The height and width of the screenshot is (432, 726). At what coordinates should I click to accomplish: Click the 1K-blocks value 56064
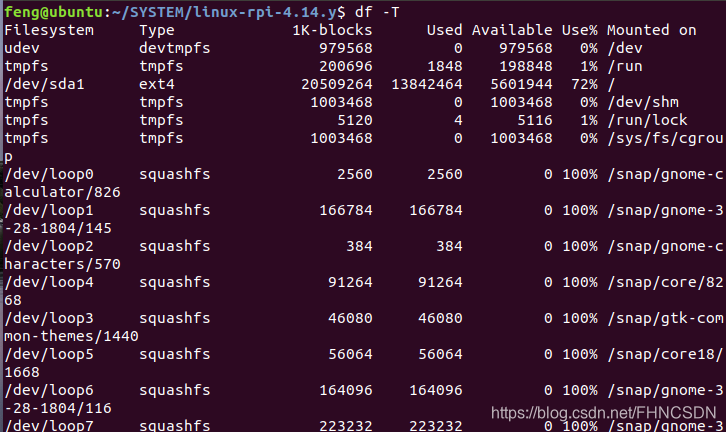tap(350, 355)
